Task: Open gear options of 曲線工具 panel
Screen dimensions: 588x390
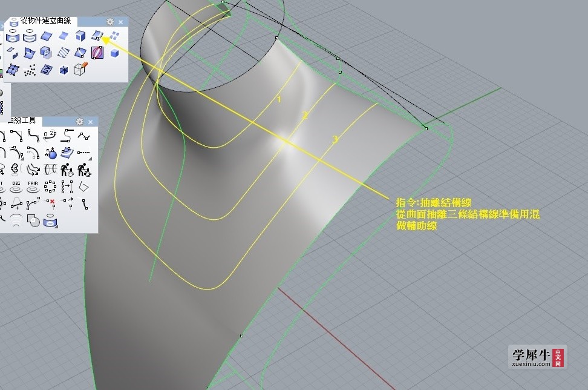Action: pyautogui.click(x=79, y=122)
